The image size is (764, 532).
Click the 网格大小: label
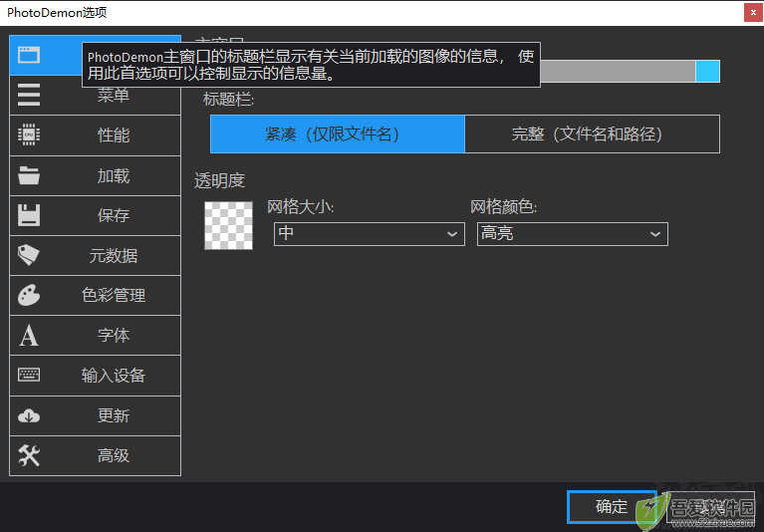(x=300, y=207)
